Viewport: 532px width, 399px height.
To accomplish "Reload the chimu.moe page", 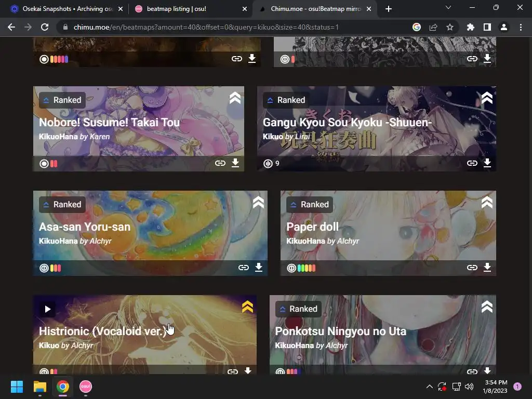I will click(45, 27).
